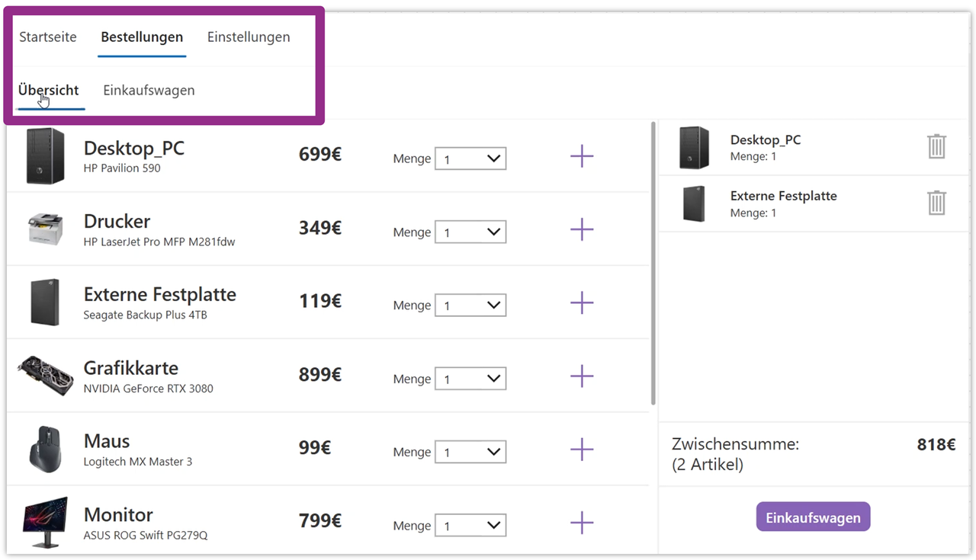Click plus icon beside Monitor
The image size is (976, 560).
(582, 523)
